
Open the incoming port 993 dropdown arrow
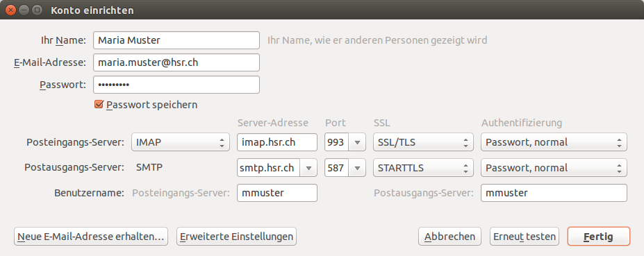(x=357, y=142)
